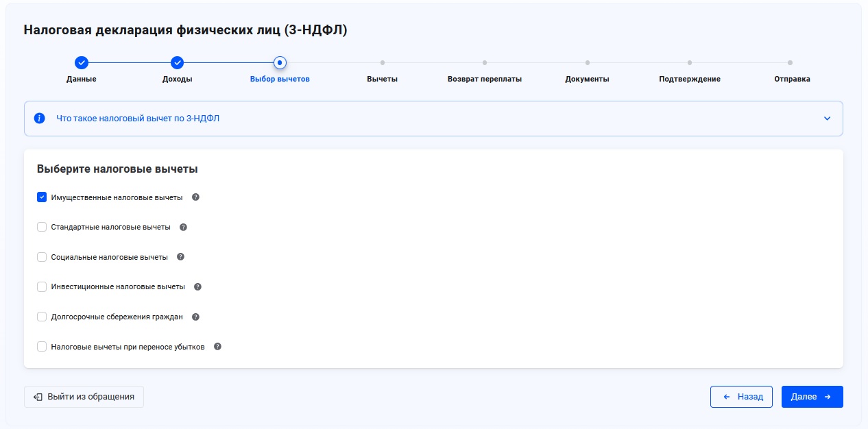Show help for Инвестиционные налоговые вычеты
This screenshot has width=868, height=429.
pyautogui.click(x=197, y=286)
